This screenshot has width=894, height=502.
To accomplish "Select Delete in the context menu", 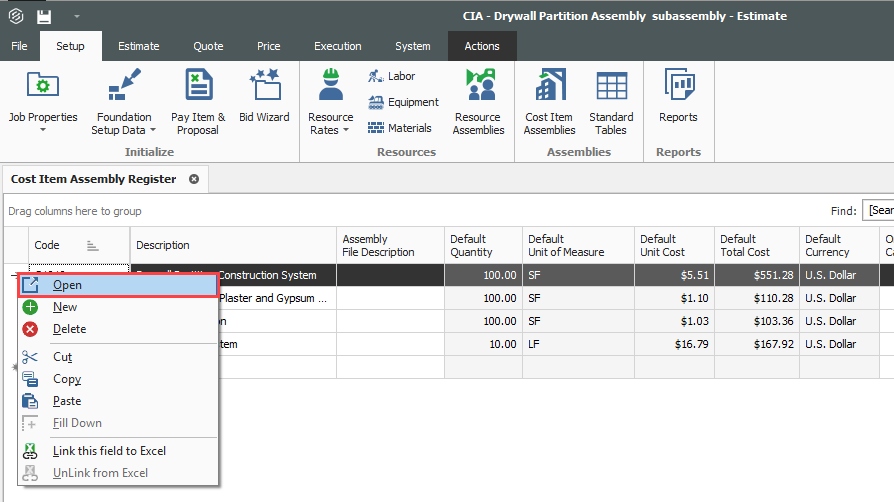I will pos(69,329).
